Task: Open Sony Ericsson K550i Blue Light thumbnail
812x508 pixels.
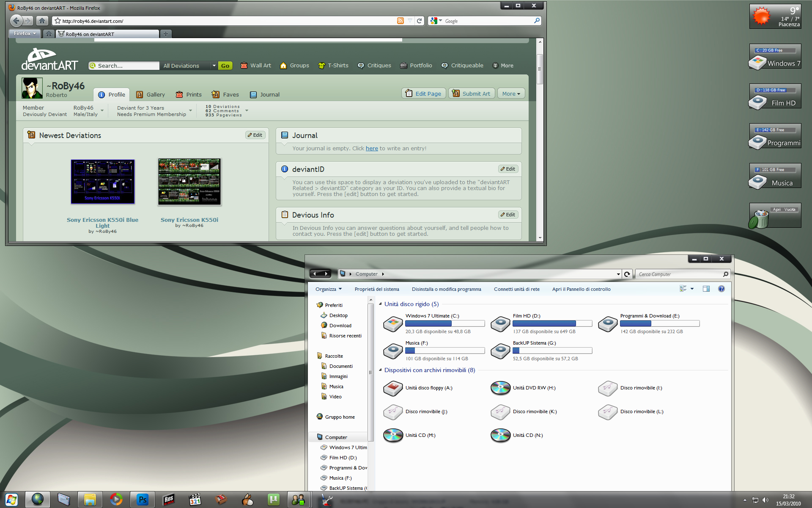Action: click(103, 182)
